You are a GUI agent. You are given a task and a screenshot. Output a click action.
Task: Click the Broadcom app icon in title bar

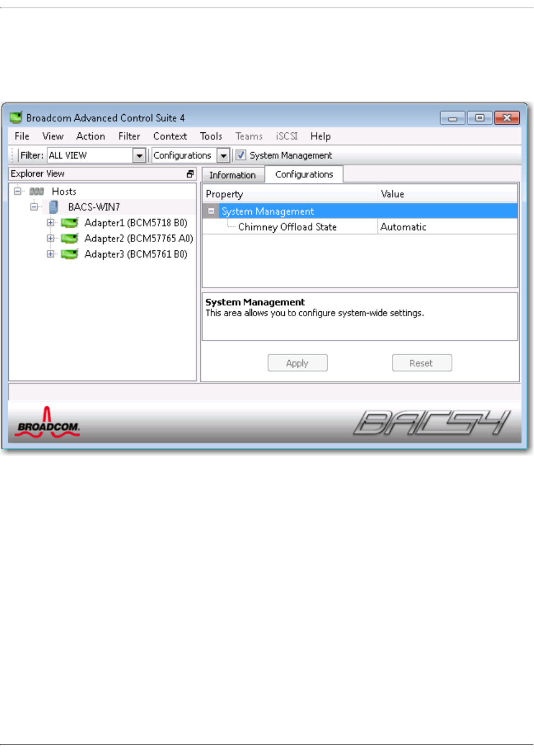(x=16, y=117)
